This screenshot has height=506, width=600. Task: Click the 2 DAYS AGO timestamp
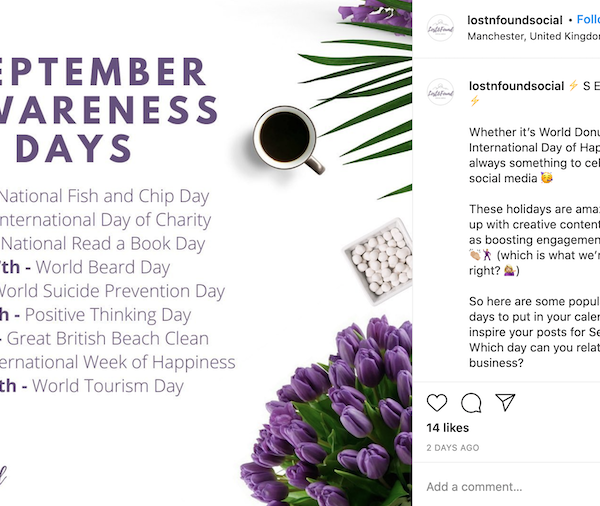pyautogui.click(x=453, y=447)
